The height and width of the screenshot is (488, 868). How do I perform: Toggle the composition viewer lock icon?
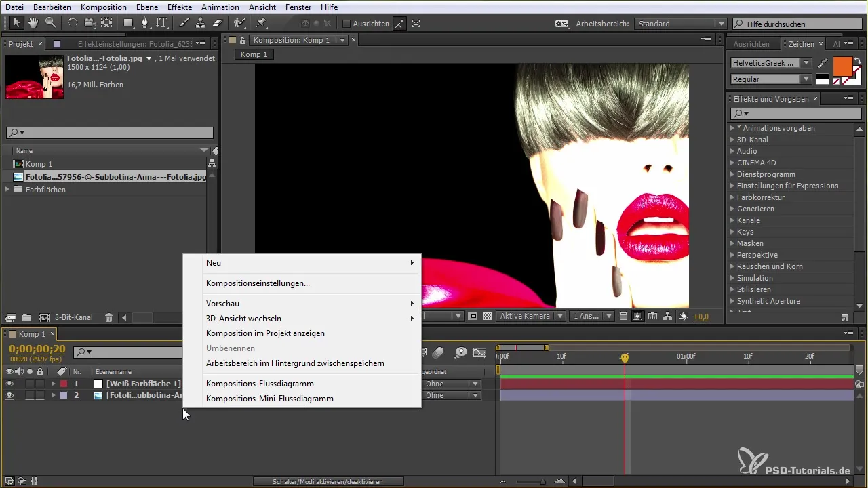243,41
